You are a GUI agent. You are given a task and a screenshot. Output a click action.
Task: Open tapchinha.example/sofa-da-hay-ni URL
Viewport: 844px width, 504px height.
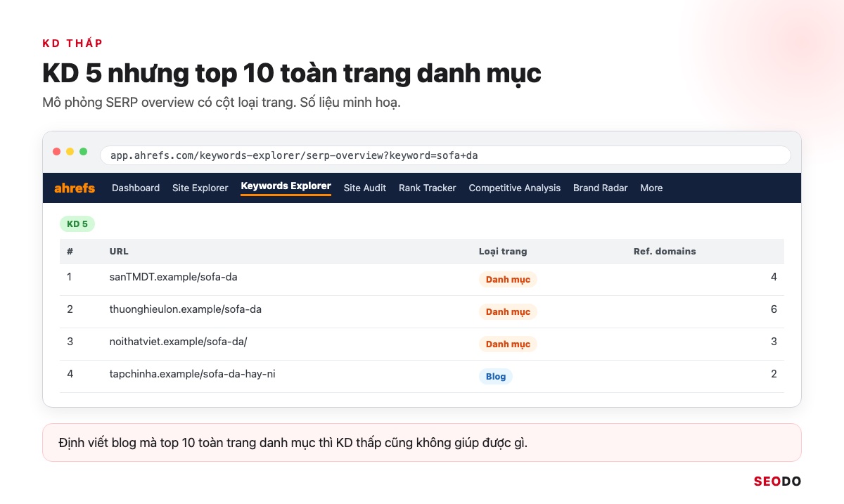tap(193, 374)
